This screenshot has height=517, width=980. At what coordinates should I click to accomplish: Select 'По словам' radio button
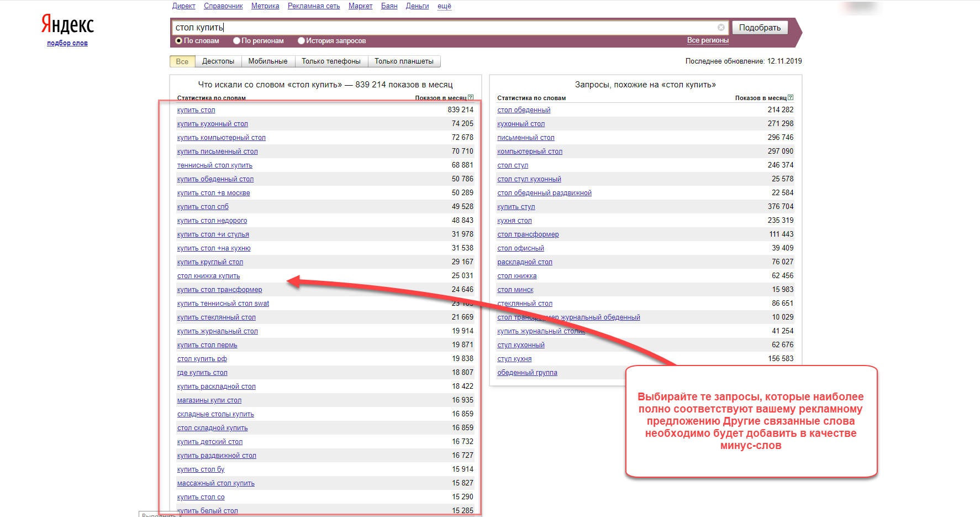coord(178,41)
